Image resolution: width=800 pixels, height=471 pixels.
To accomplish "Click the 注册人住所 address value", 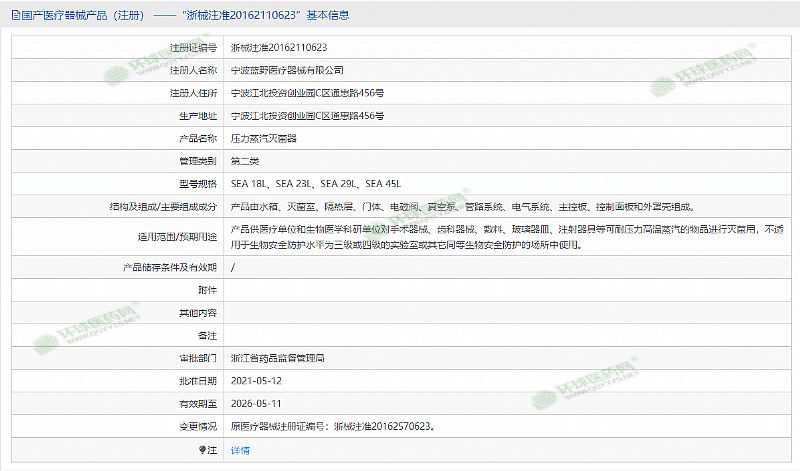I will click(x=307, y=94).
